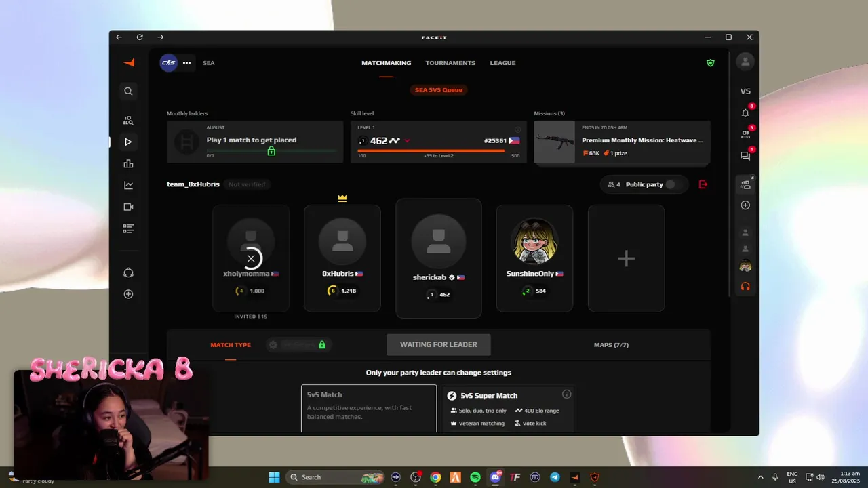Open sherickab player card
The width and height of the screenshot is (868, 488).
[439, 258]
